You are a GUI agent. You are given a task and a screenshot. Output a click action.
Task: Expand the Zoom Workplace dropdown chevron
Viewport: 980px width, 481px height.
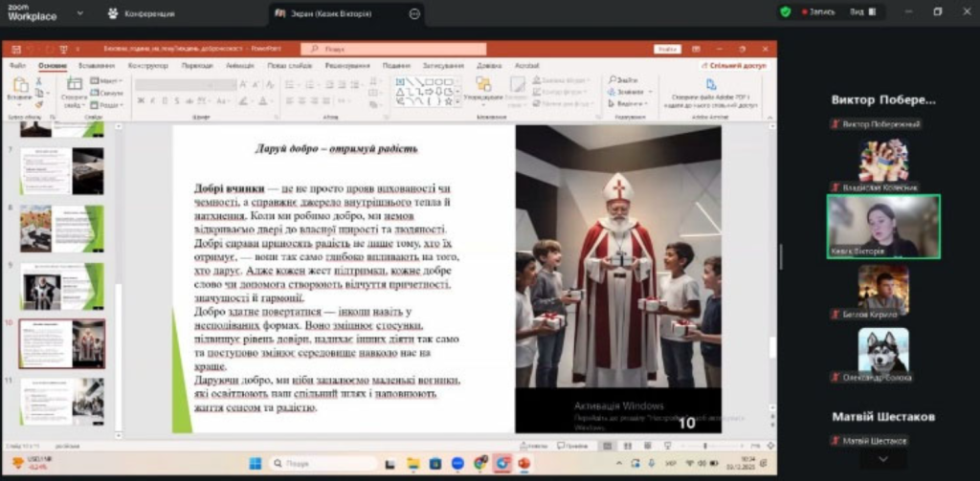click(80, 13)
